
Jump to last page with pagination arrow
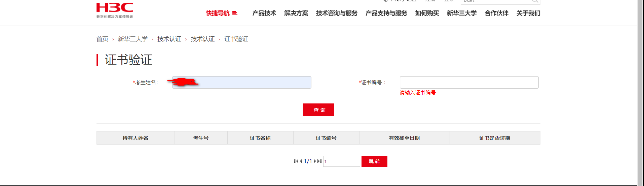[x=320, y=161]
